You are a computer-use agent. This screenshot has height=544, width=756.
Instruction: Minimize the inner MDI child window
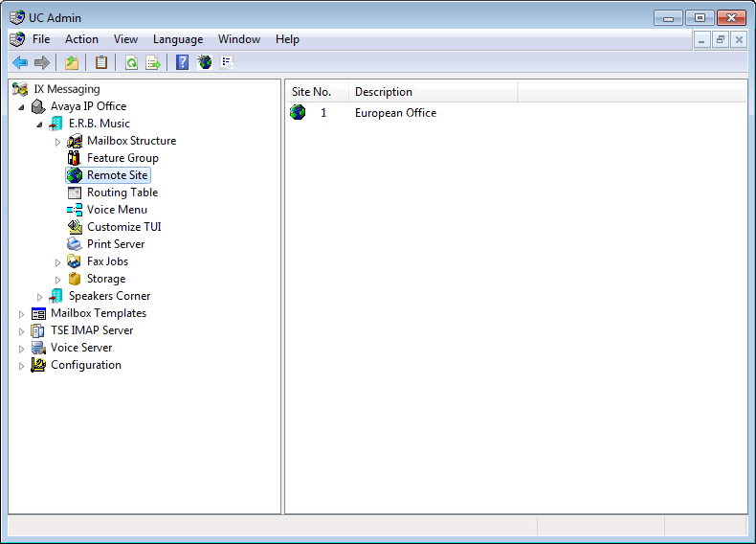(701, 40)
